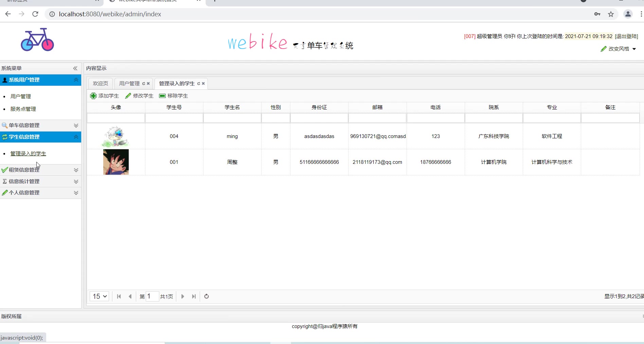This screenshot has height=344, width=644.
Task: Jump to the first page of results
Action: pos(119,296)
